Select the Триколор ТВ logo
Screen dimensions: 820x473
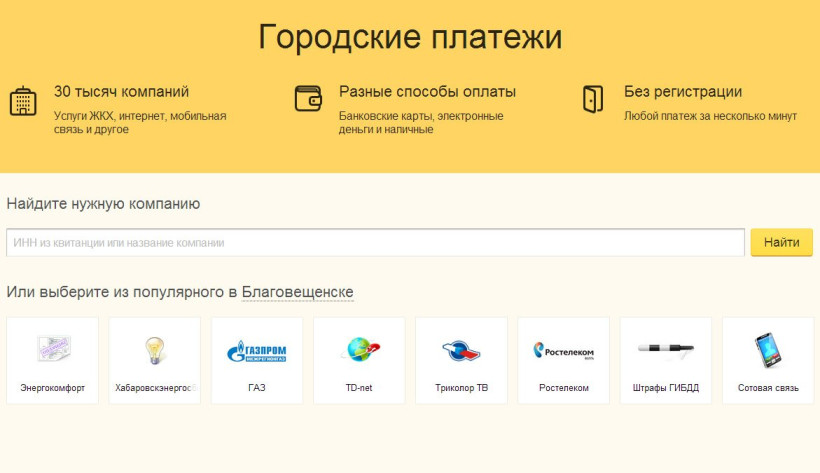(461, 349)
